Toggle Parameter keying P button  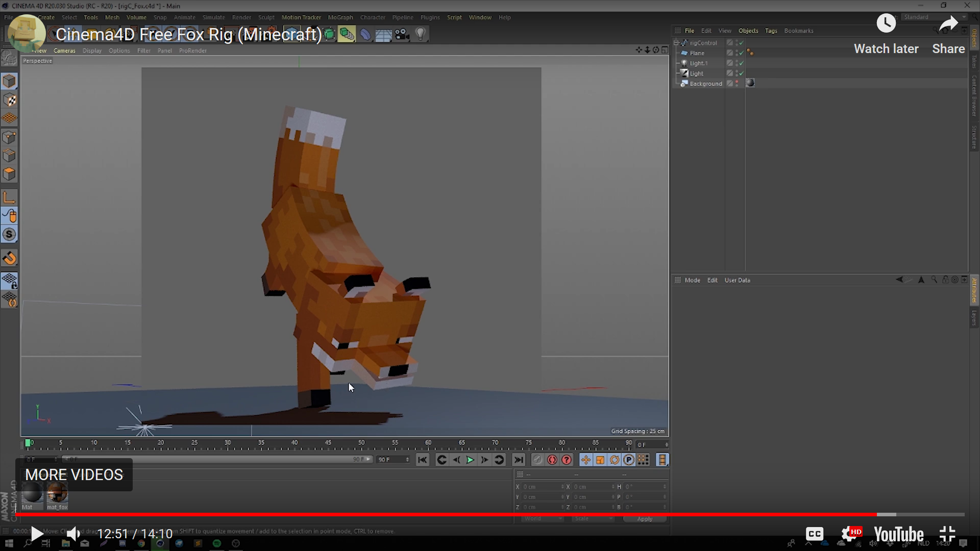coord(629,460)
